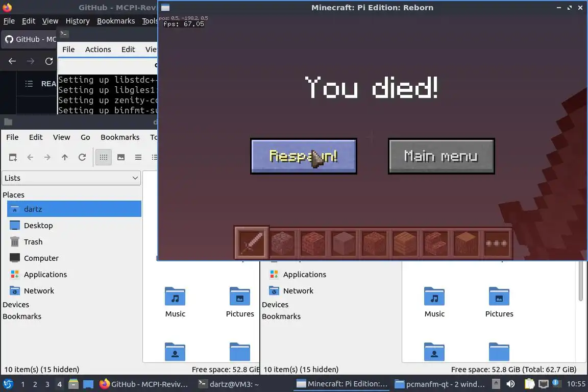Open Edit menu in file manager
The height and width of the screenshot is (392, 588).
tap(36, 137)
